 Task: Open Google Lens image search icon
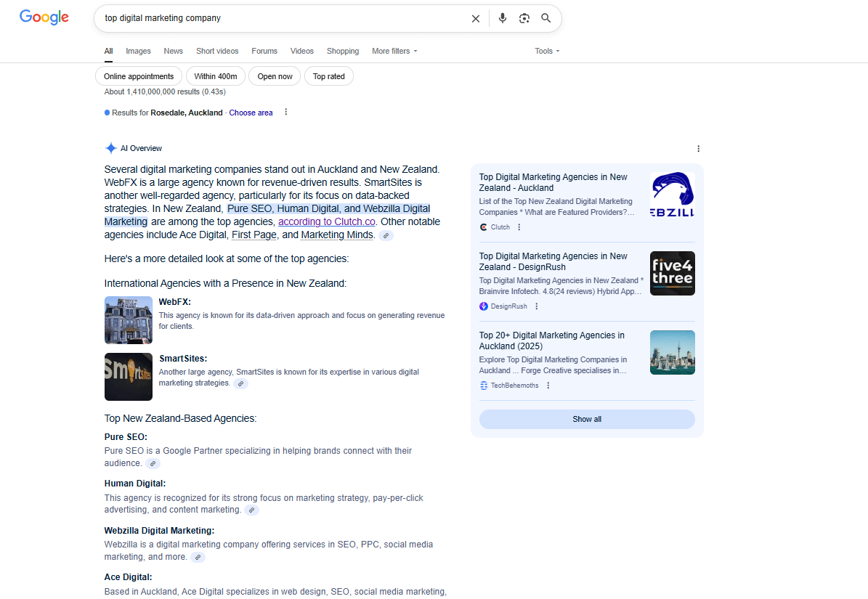coord(524,18)
